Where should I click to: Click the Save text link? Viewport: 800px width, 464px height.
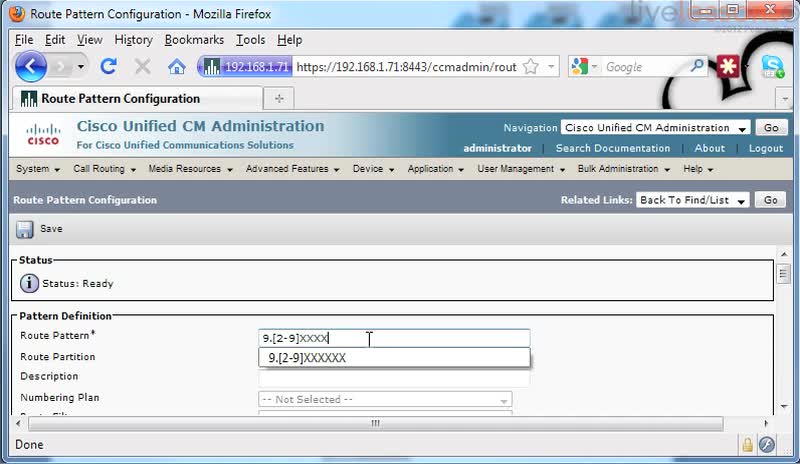tap(51, 229)
